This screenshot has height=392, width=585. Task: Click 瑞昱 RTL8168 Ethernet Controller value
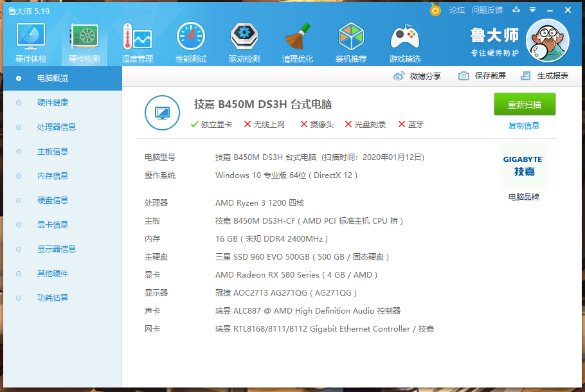click(x=325, y=329)
